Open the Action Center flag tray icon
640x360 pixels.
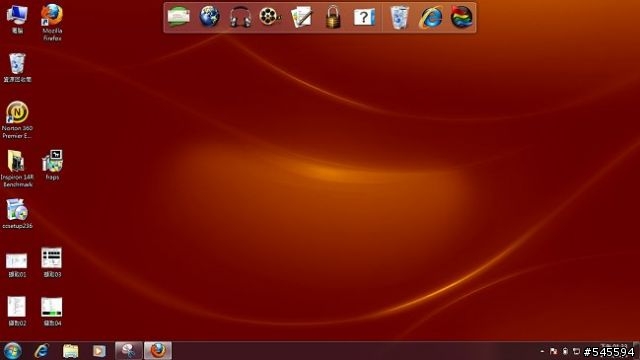pyautogui.click(x=553, y=351)
